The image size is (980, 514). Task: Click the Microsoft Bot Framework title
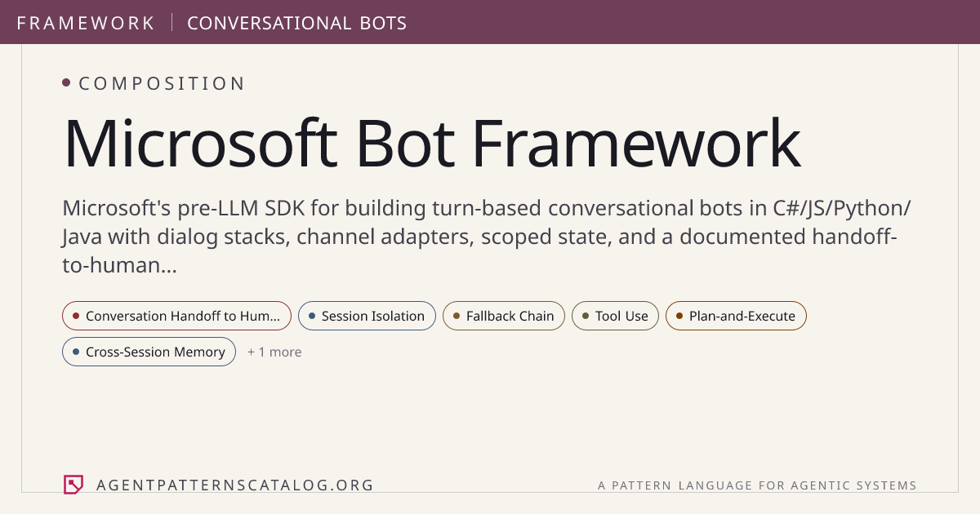point(432,144)
